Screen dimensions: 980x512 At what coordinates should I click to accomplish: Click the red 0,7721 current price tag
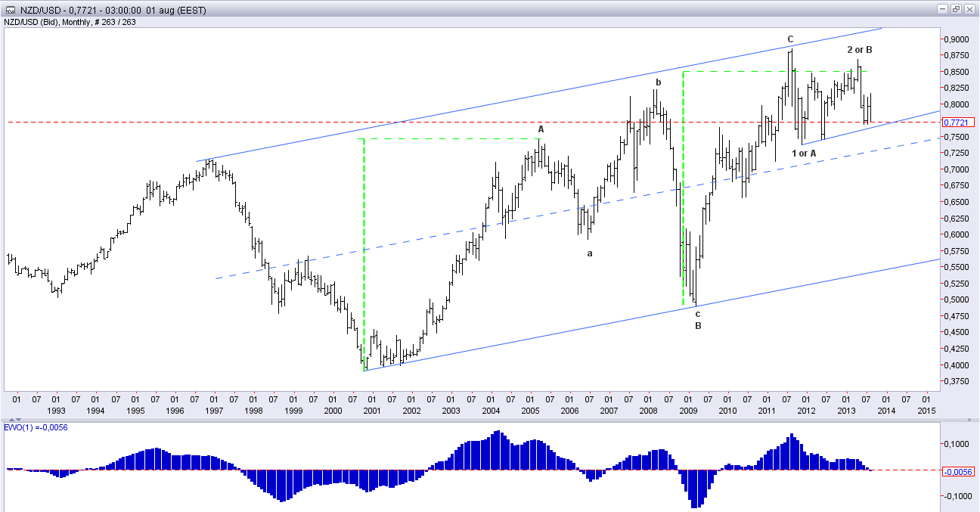pyautogui.click(x=960, y=122)
